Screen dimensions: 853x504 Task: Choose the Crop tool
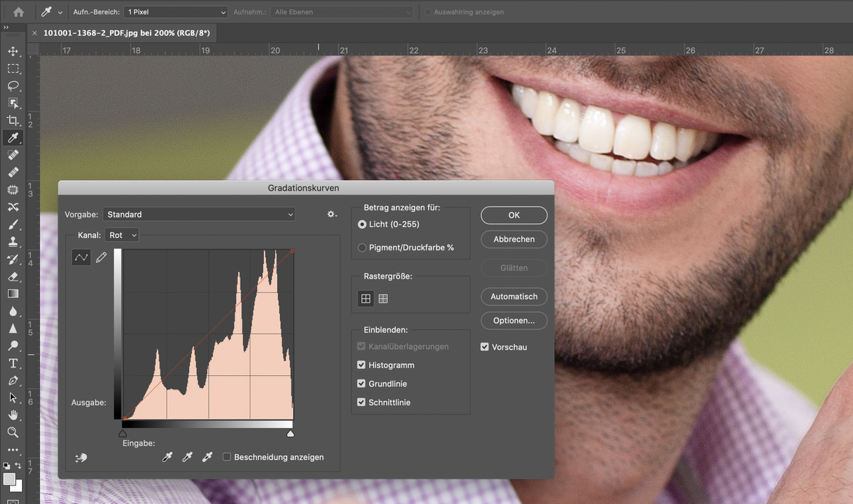(x=13, y=121)
